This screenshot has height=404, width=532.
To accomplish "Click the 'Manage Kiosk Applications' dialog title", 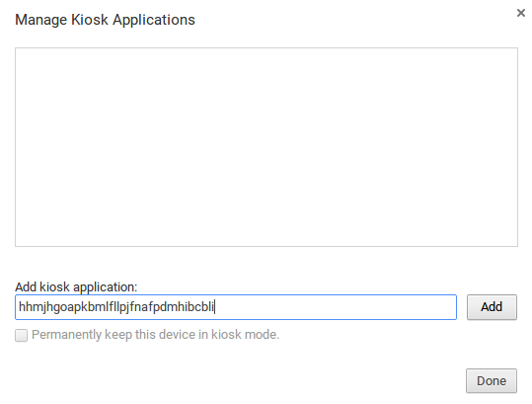I will (x=106, y=20).
